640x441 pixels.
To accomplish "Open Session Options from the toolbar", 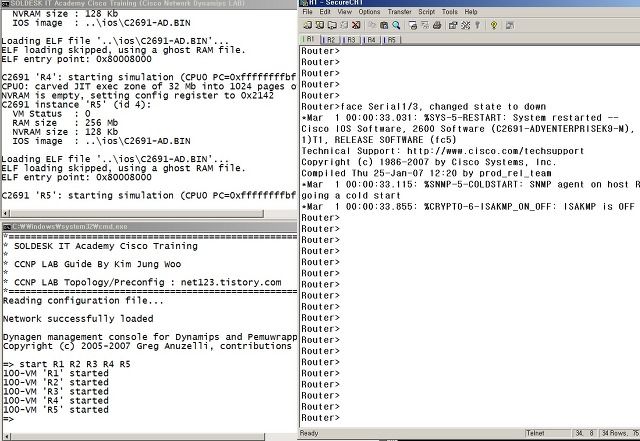I will tap(453, 25).
